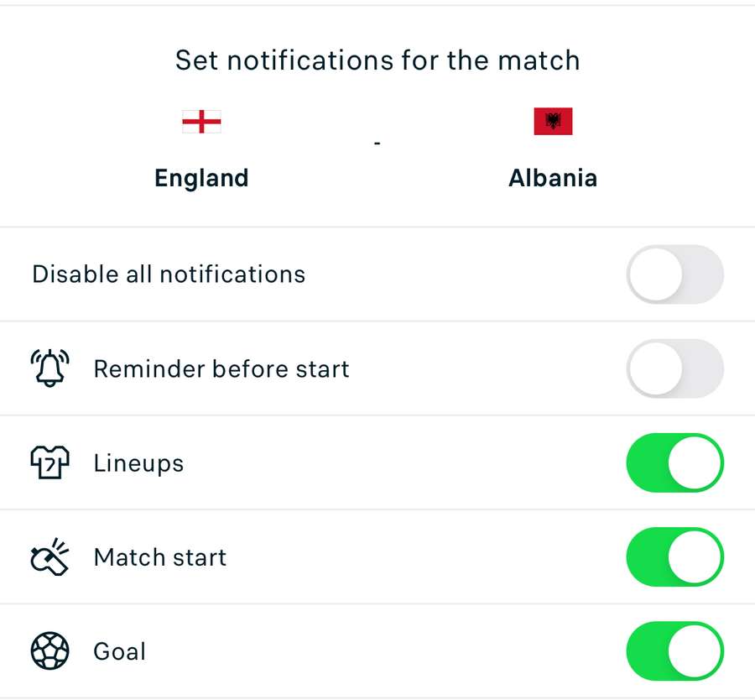Select the England team name
Screen dimensions: 755x700
(201, 178)
